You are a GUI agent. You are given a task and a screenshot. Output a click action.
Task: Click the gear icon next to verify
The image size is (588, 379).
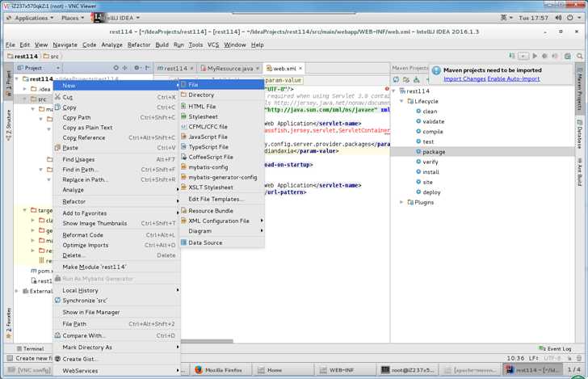pos(418,162)
